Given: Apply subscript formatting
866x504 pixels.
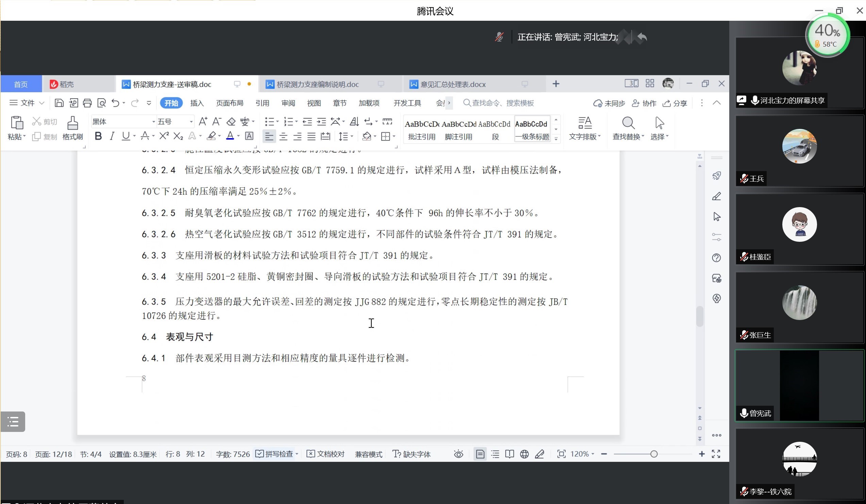Looking at the screenshot, I should tap(178, 136).
